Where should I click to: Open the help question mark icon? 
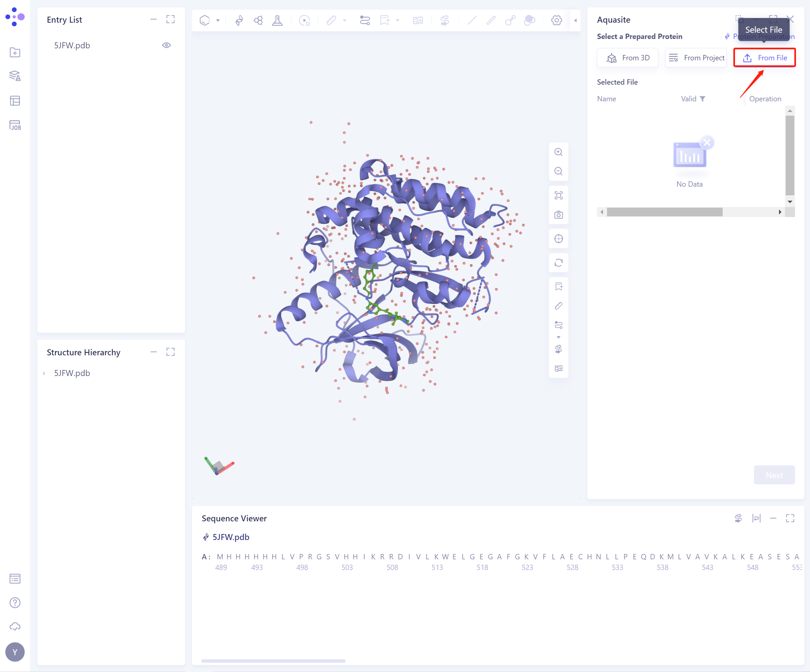(15, 603)
